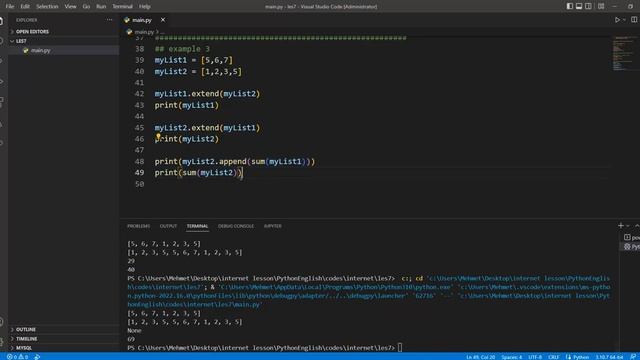Viewport: 640px width, 360px height.
Task: Open the Run menu
Action: (x=101, y=7)
